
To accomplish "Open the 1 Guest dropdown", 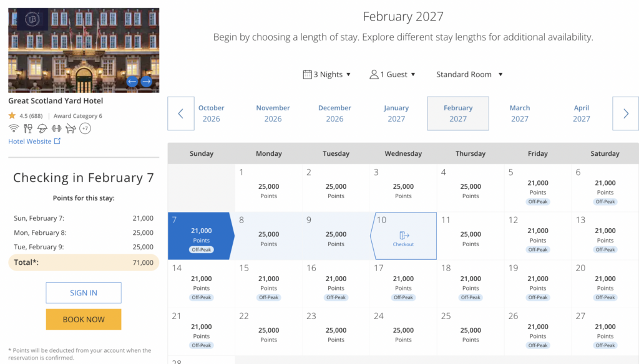I will tap(393, 74).
